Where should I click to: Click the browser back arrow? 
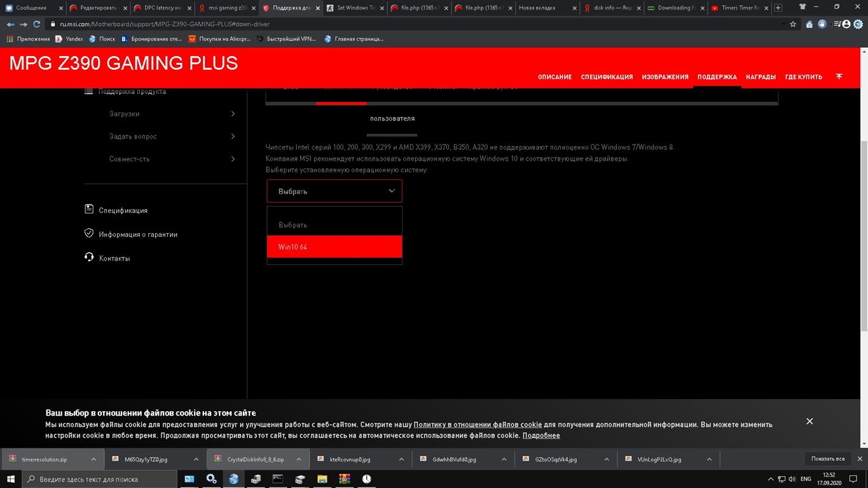click(x=10, y=24)
